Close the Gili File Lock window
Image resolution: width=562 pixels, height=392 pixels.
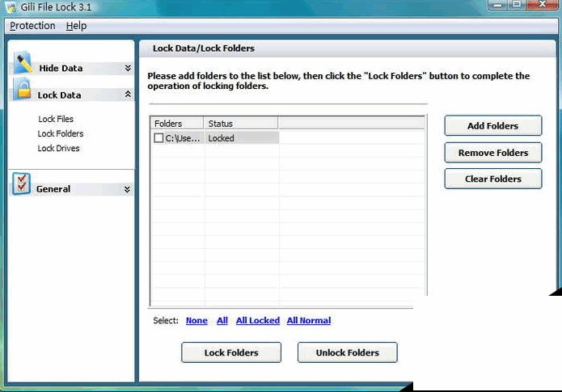[x=542, y=5]
